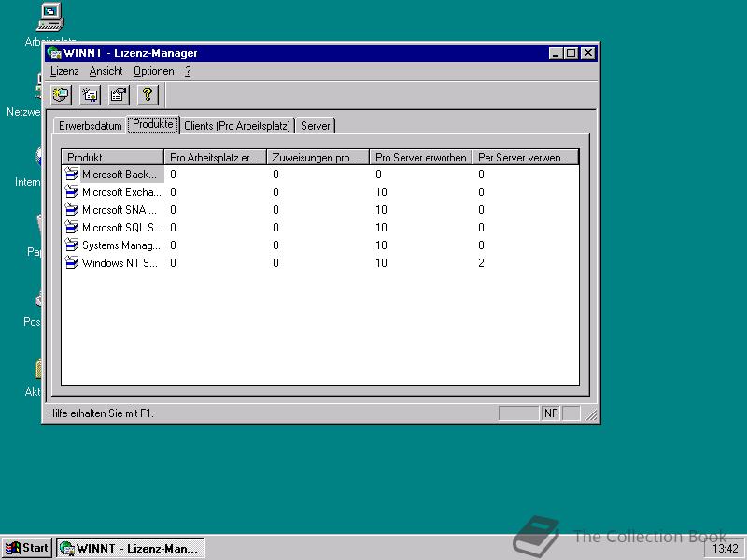
Task: Click the New License toolbar icon
Action: pos(61,95)
